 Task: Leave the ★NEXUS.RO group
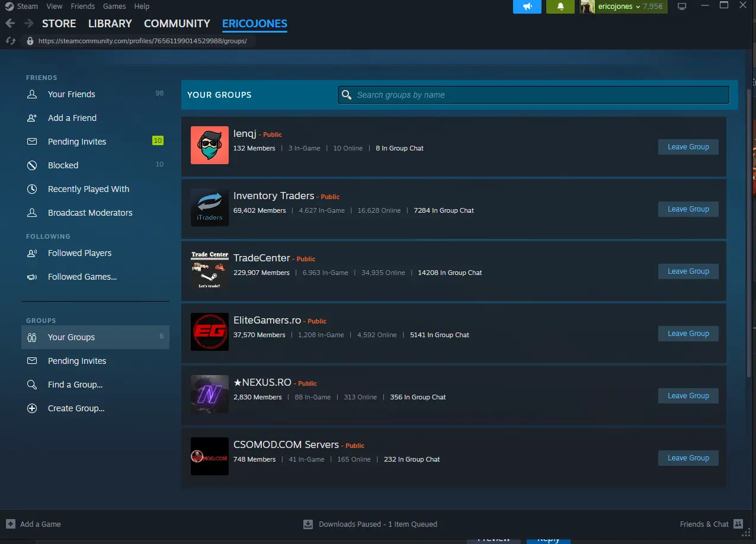[x=688, y=396]
